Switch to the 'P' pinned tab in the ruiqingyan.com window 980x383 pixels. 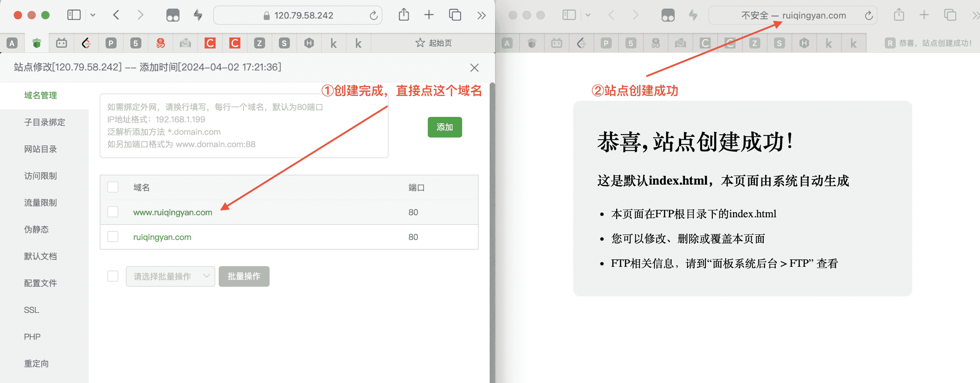coord(606,43)
